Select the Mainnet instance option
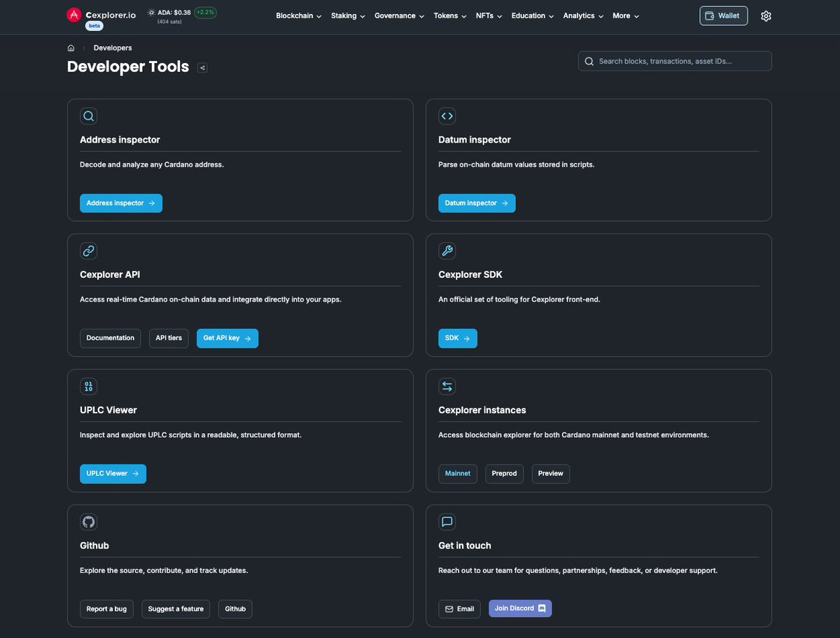 click(458, 474)
